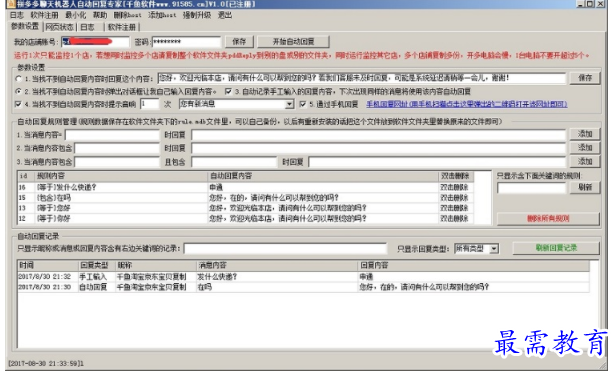Viewport: 616px width, 374px height.
Task: Click rule 1 时回复 reply input field
Action: [x=378, y=135]
